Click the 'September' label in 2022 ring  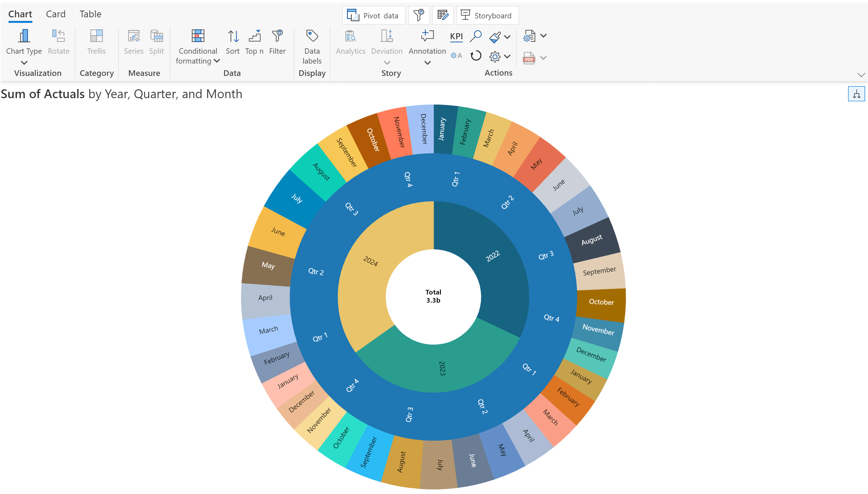point(599,271)
